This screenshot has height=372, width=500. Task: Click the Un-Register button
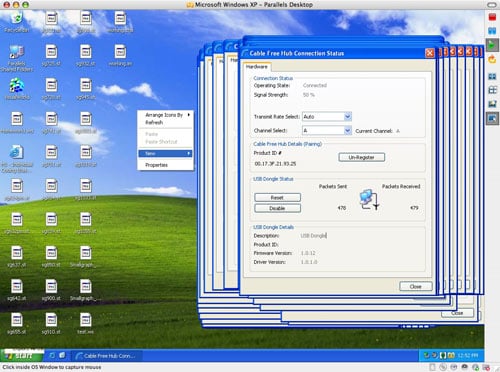point(362,157)
